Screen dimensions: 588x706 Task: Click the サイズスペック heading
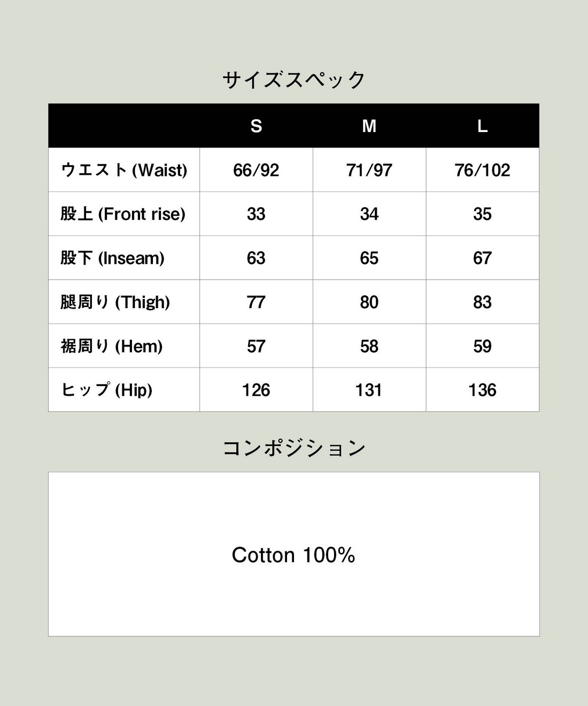coord(293,80)
